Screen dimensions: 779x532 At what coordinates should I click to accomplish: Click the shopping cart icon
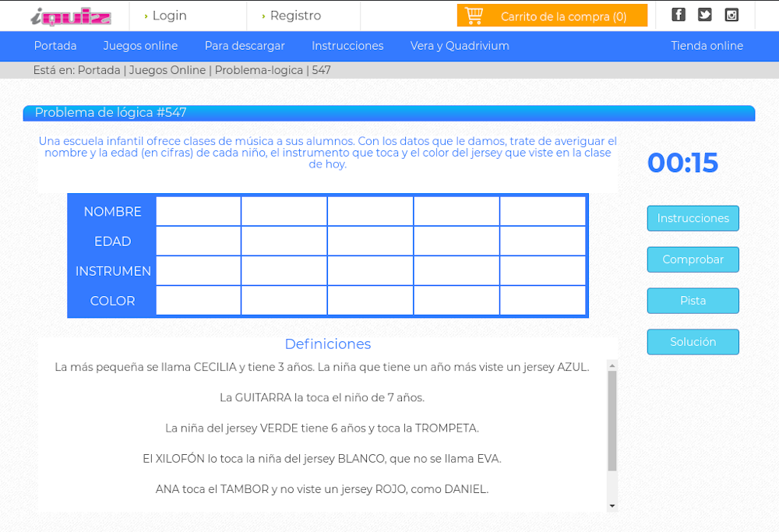point(474,16)
